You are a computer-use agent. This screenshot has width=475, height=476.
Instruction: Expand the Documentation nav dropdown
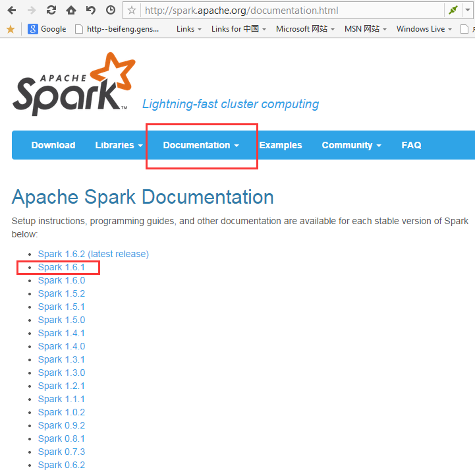click(201, 145)
